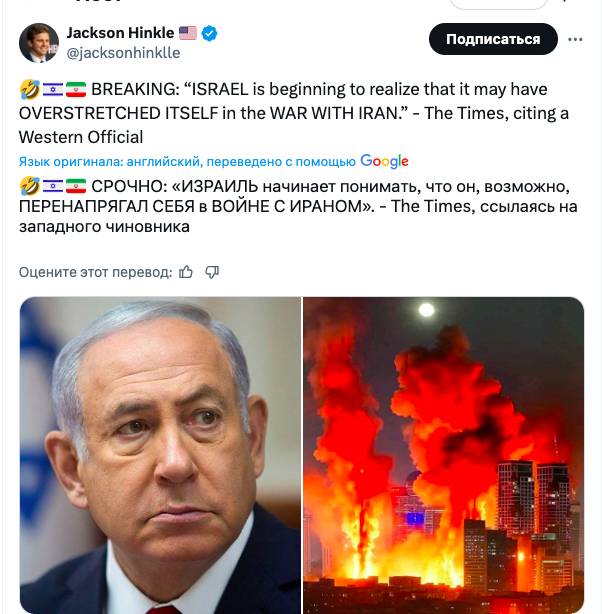602x614 pixels.
Task: Click the Подписаться follow button
Action: 493,39
